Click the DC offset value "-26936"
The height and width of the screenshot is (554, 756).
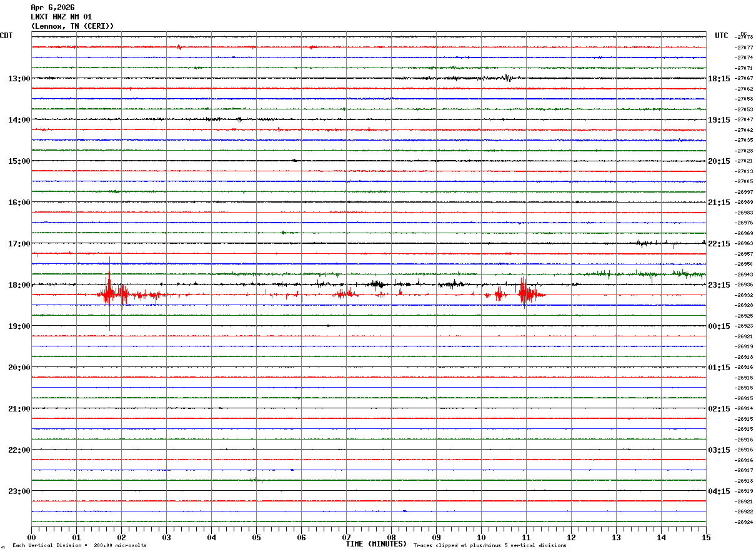point(744,285)
